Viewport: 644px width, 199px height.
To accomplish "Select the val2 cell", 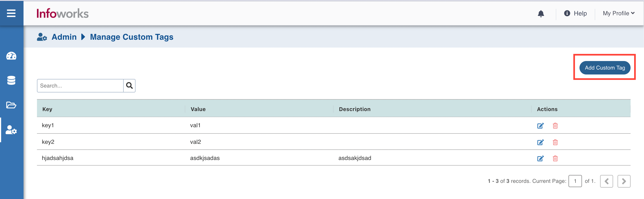I will [x=196, y=142].
